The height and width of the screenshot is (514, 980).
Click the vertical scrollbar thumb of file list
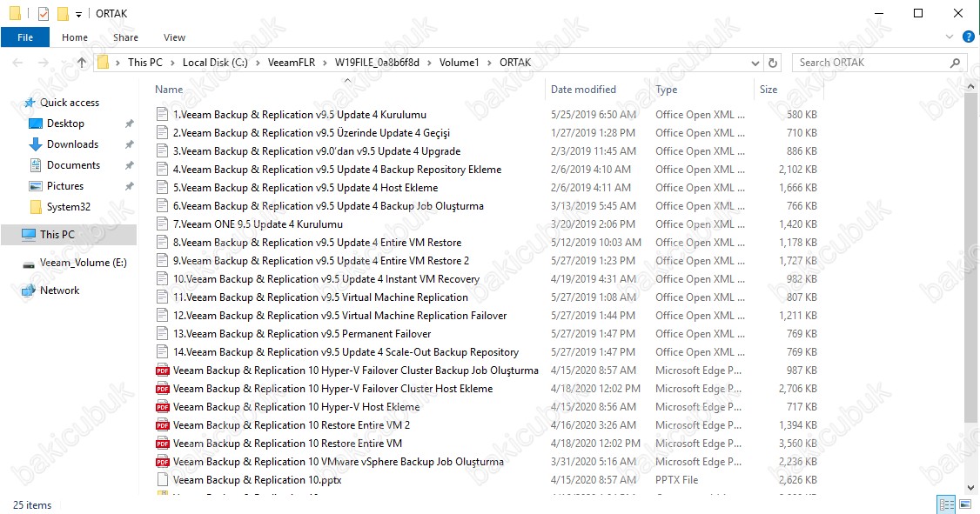[970, 258]
